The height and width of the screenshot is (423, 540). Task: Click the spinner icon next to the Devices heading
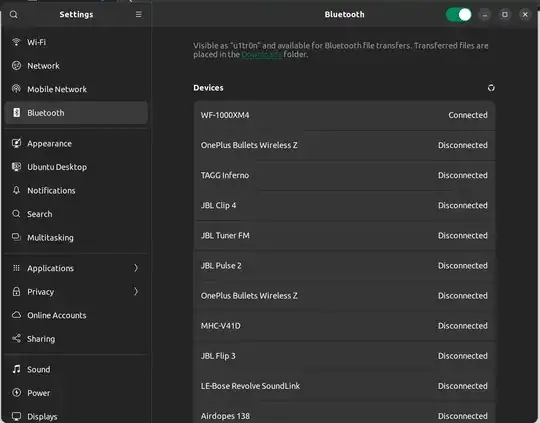click(x=491, y=88)
